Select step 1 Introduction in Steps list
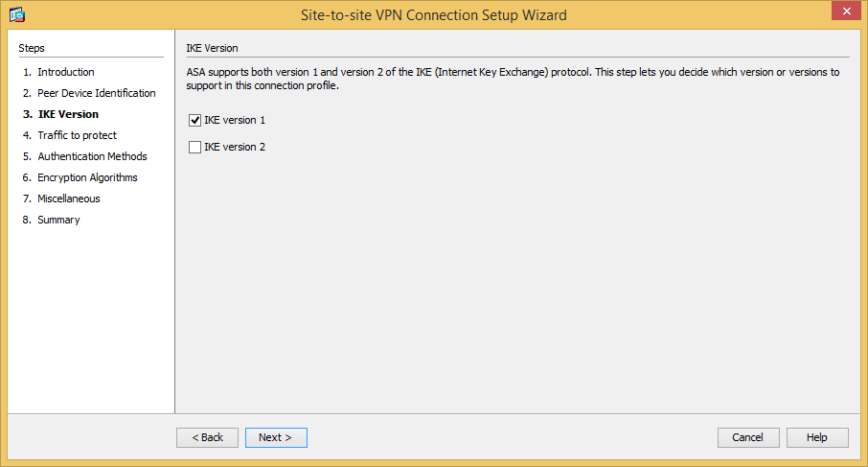The height and width of the screenshot is (467, 868). tap(58, 72)
